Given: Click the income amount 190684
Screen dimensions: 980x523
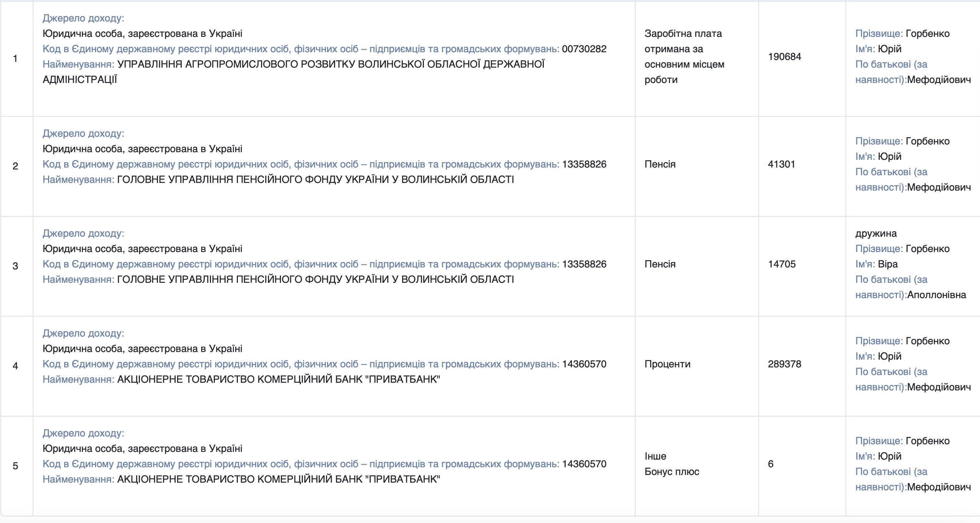Looking at the screenshot, I should click(784, 56).
